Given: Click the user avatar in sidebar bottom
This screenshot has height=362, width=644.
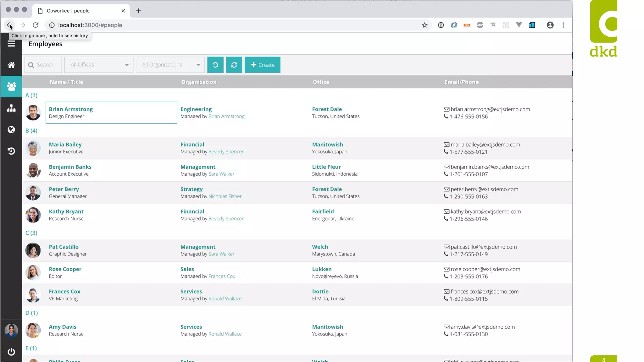Looking at the screenshot, I should coord(11,330).
